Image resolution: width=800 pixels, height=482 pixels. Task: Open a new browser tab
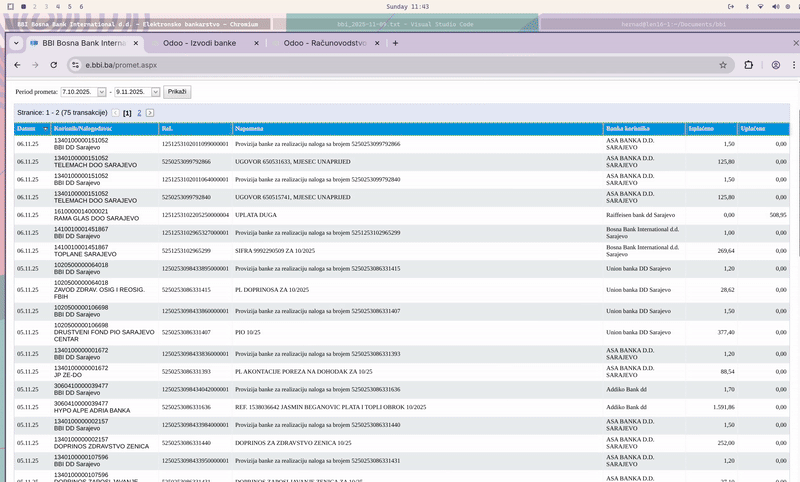[395, 43]
